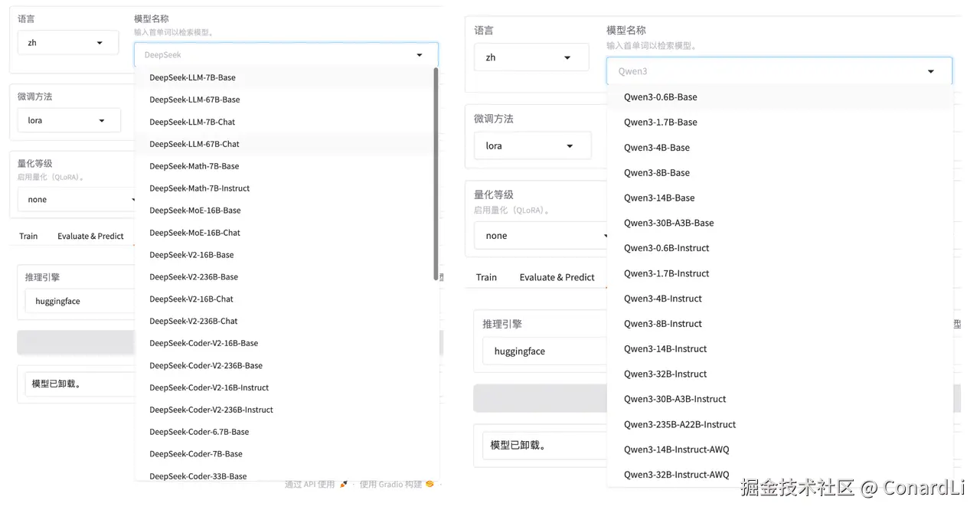The width and height of the screenshot is (980, 513).
Task: Pick Qwen3-32B-Instruct from list
Action: point(779,374)
